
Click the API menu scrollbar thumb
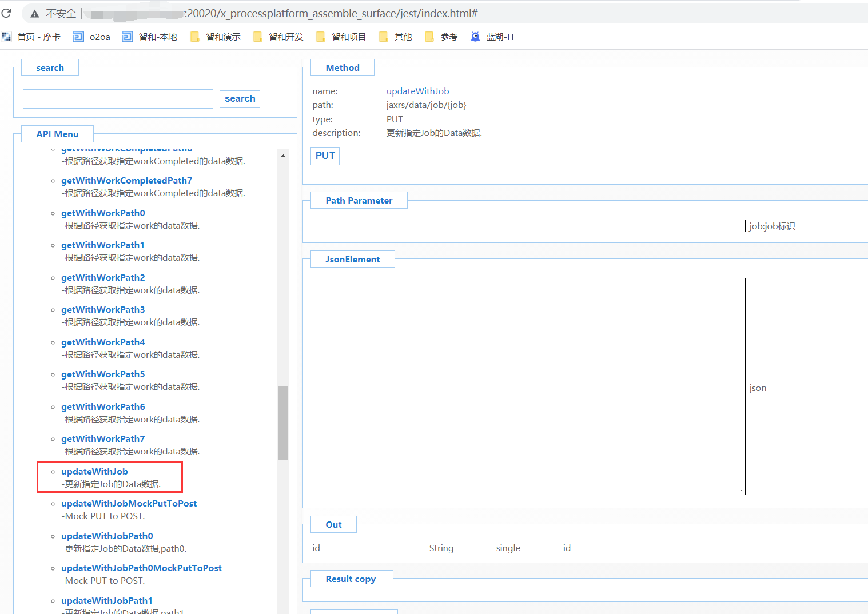click(x=283, y=423)
